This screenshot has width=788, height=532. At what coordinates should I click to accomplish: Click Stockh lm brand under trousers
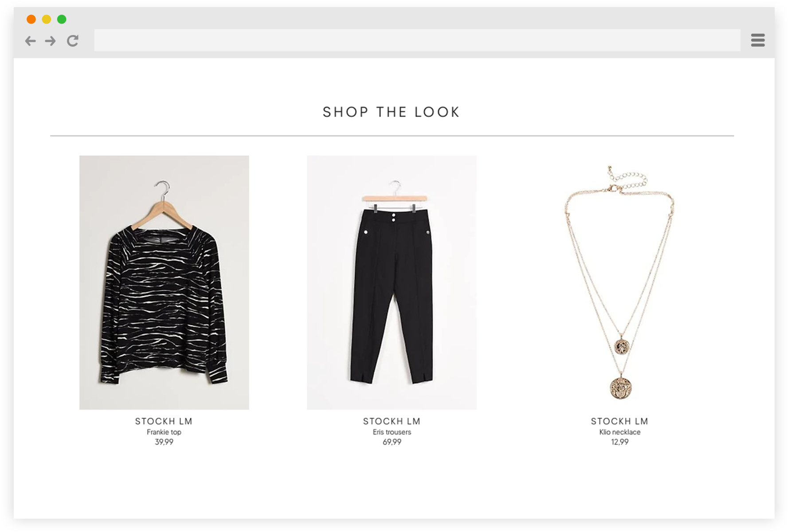392,421
